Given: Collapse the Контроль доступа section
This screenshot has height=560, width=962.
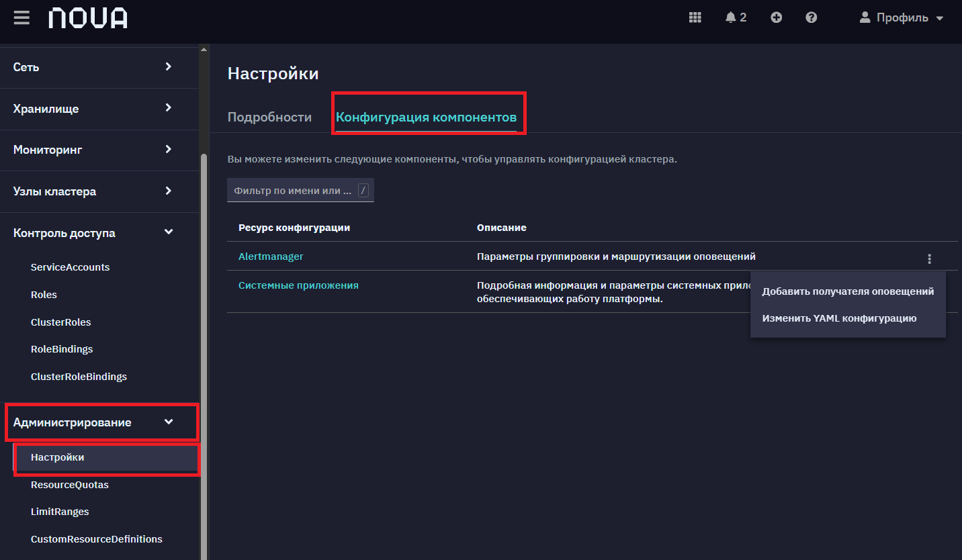Looking at the screenshot, I should pyautogui.click(x=99, y=233).
